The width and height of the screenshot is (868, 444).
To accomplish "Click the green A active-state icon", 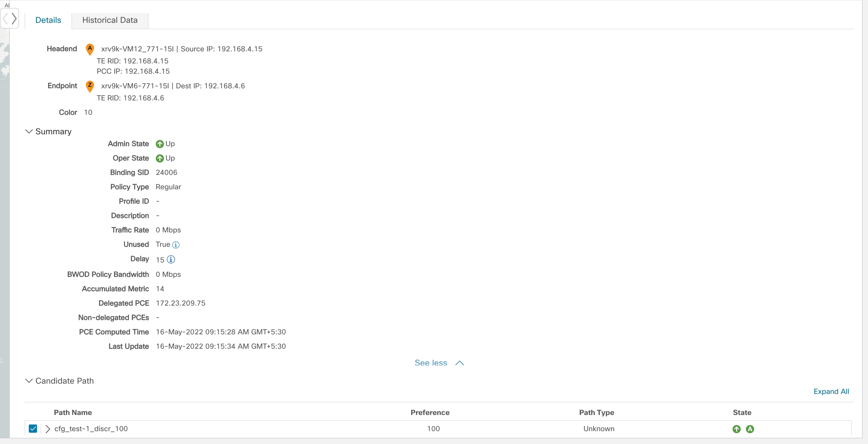I will pyautogui.click(x=750, y=429).
